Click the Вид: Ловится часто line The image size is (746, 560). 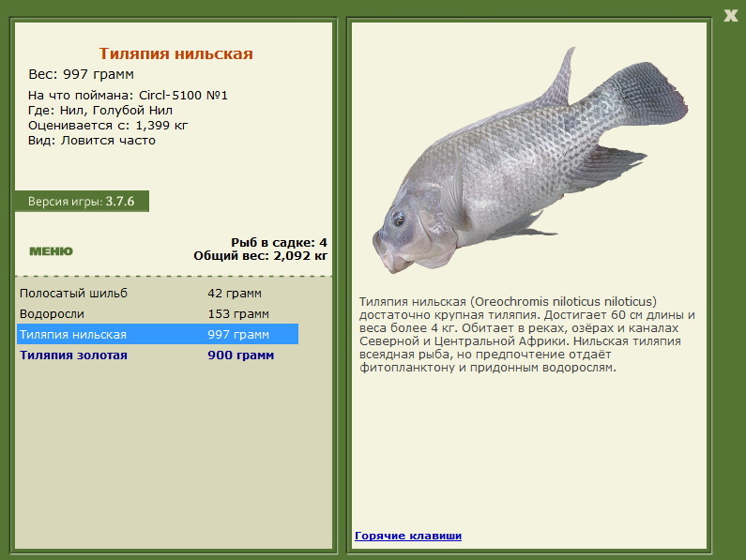(x=92, y=141)
